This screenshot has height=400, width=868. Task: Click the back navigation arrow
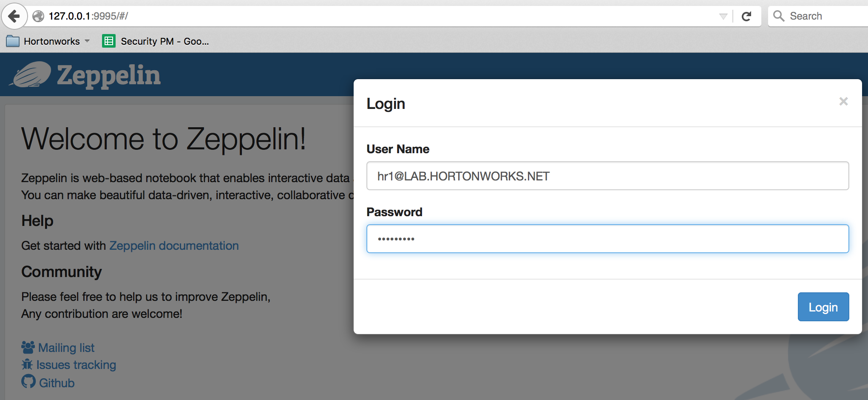click(x=14, y=16)
